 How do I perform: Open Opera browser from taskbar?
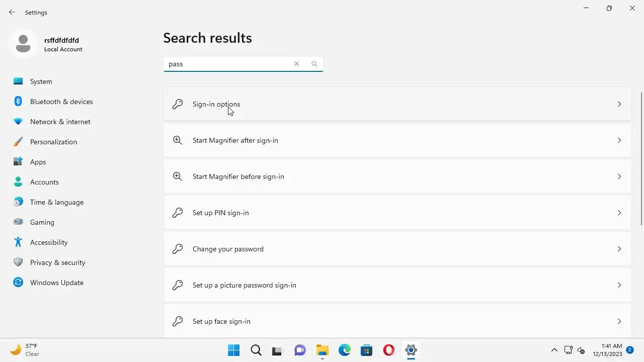pos(388,350)
